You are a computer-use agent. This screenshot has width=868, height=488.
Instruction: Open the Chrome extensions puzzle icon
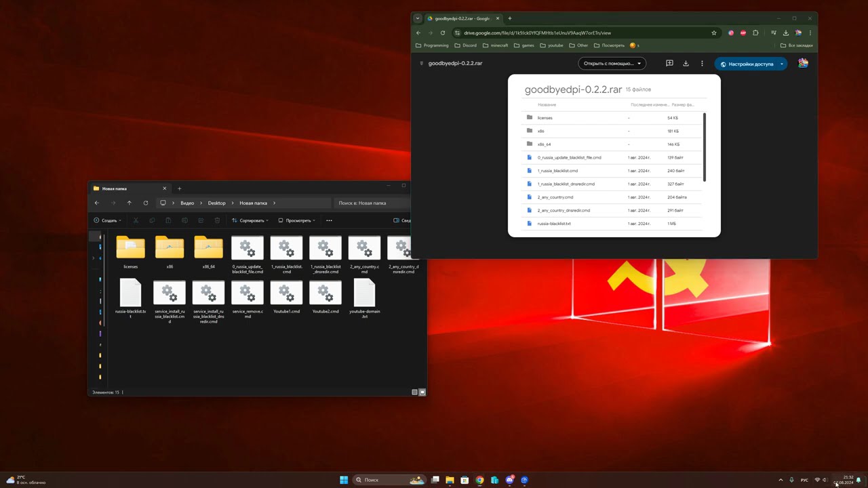coord(756,33)
